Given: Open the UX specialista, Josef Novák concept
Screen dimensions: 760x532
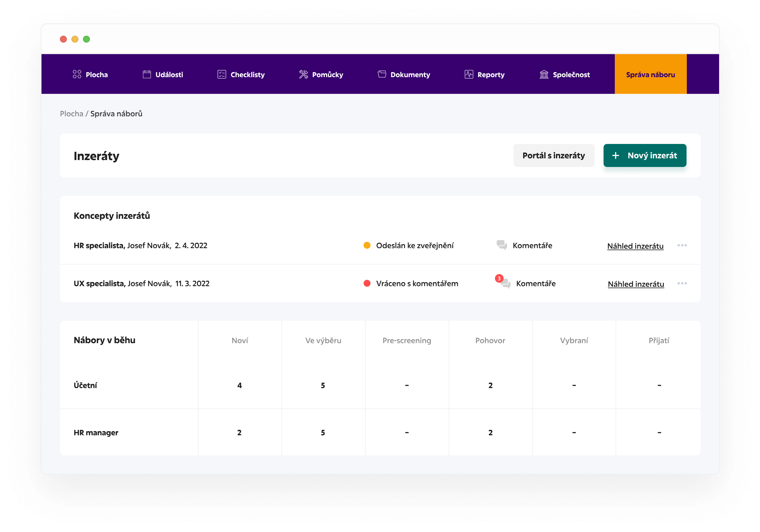Looking at the screenshot, I should click(141, 283).
